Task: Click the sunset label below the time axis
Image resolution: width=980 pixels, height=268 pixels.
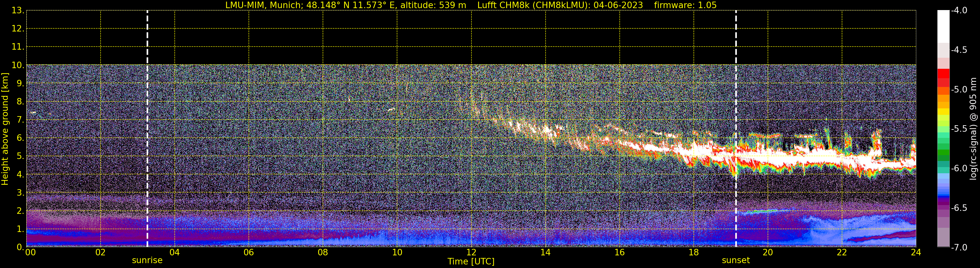Action: pyautogui.click(x=736, y=261)
